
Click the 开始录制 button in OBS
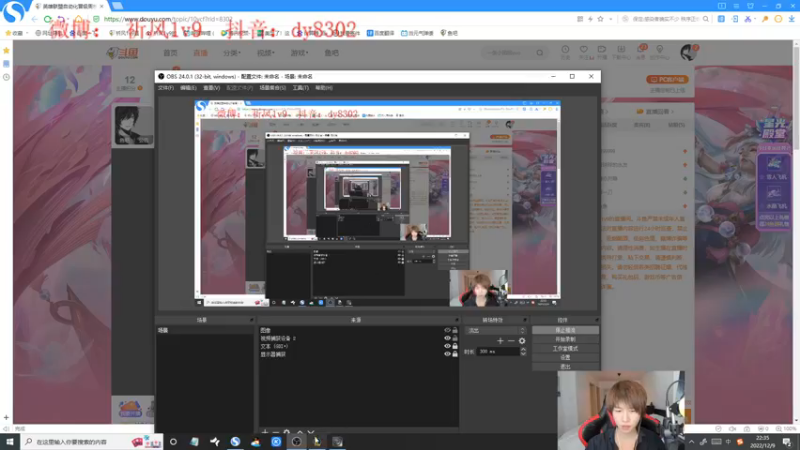coord(565,339)
